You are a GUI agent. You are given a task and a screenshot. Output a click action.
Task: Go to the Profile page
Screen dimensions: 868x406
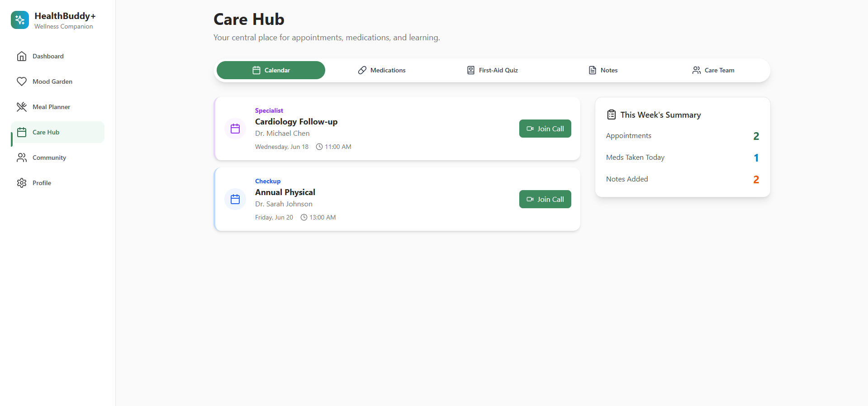point(57,183)
